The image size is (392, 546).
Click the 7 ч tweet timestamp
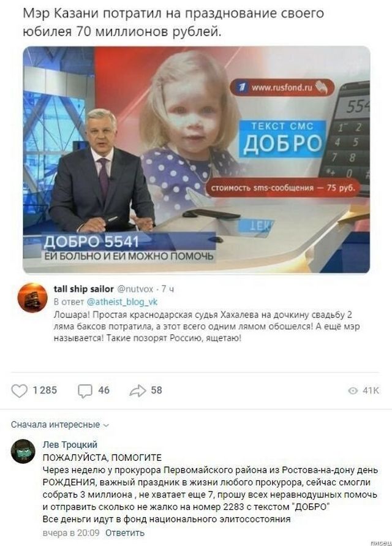pos(167,289)
